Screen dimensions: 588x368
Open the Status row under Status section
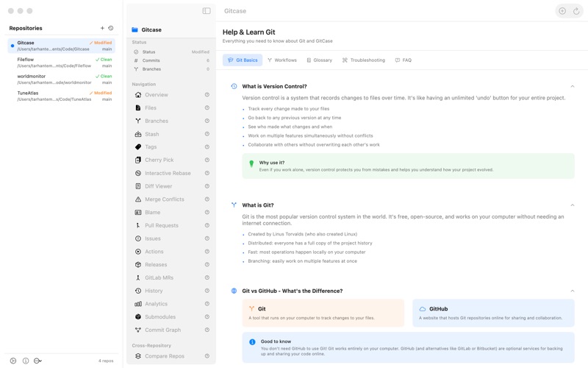click(x=171, y=52)
